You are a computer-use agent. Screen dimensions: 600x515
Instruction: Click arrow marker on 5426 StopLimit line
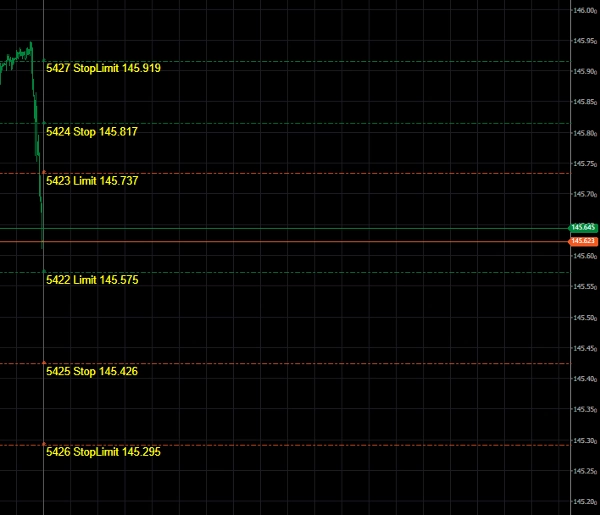[x=44, y=444]
